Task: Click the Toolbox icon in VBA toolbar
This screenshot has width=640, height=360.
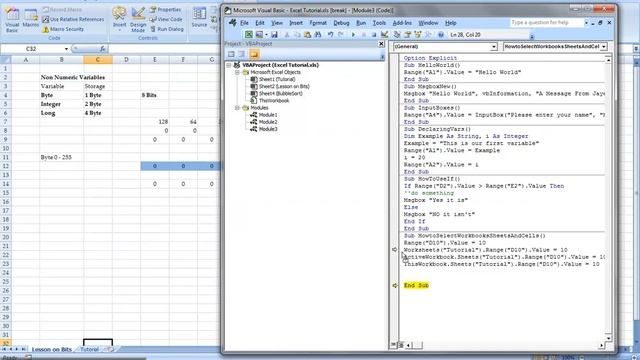Action: pos(428,35)
